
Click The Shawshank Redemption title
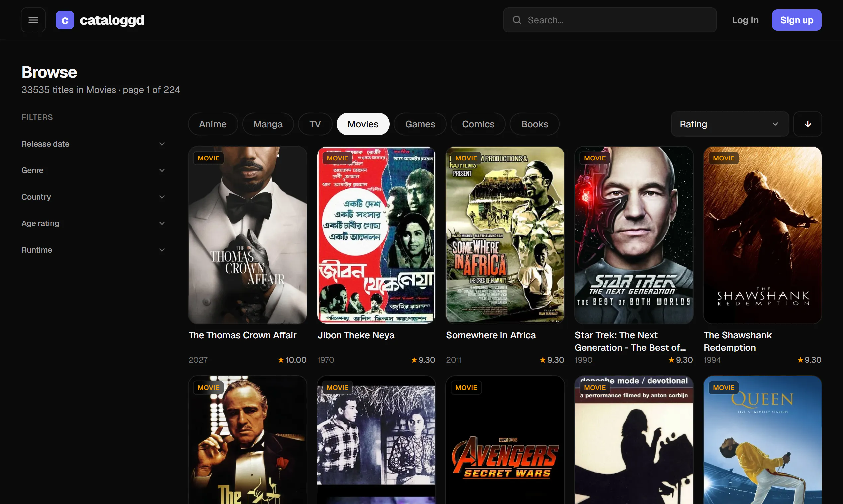(x=737, y=341)
